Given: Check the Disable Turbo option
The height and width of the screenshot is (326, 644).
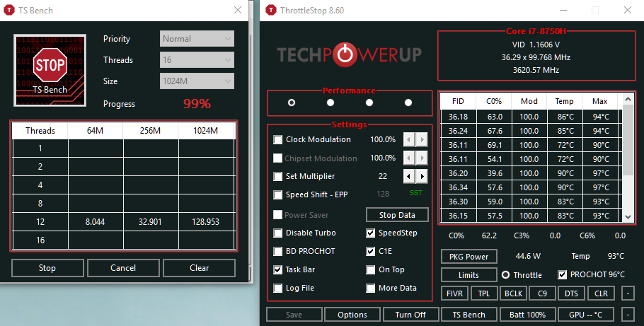Looking at the screenshot, I should (x=278, y=233).
